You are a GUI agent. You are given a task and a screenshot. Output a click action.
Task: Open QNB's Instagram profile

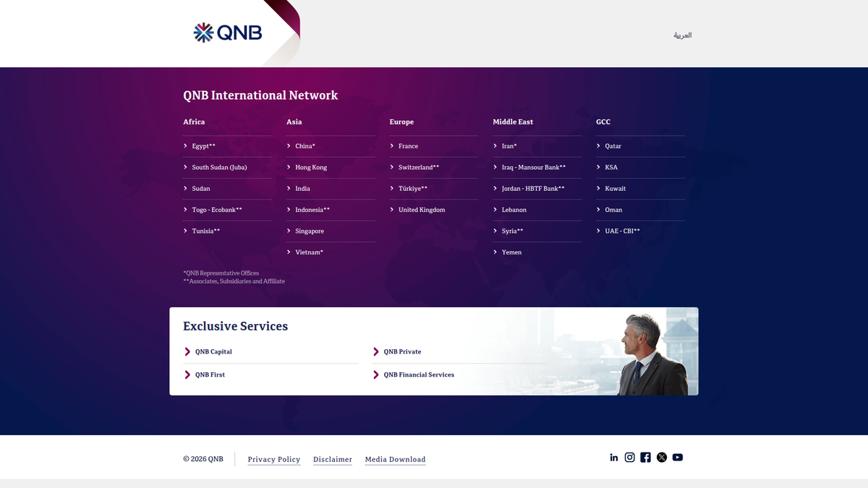click(629, 457)
